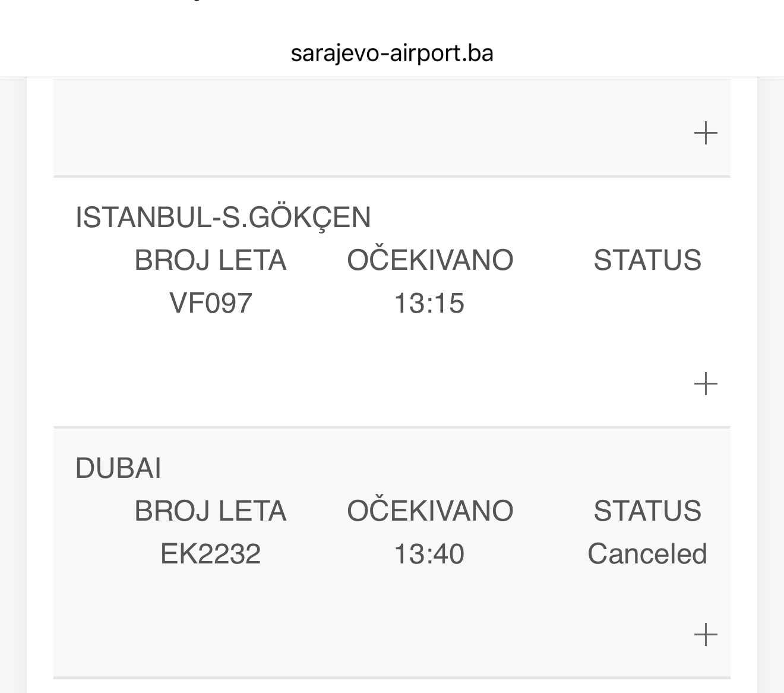Click the empty status cell for flight VF097

tap(647, 303)
